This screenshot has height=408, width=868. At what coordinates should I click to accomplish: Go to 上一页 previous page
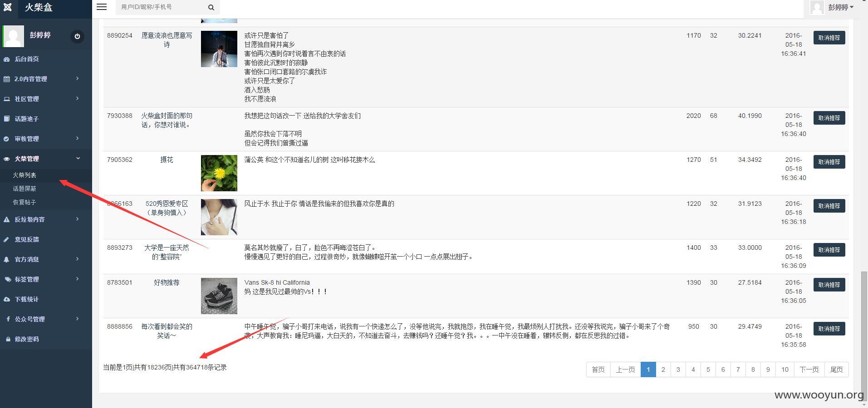[x=626, y=369]
